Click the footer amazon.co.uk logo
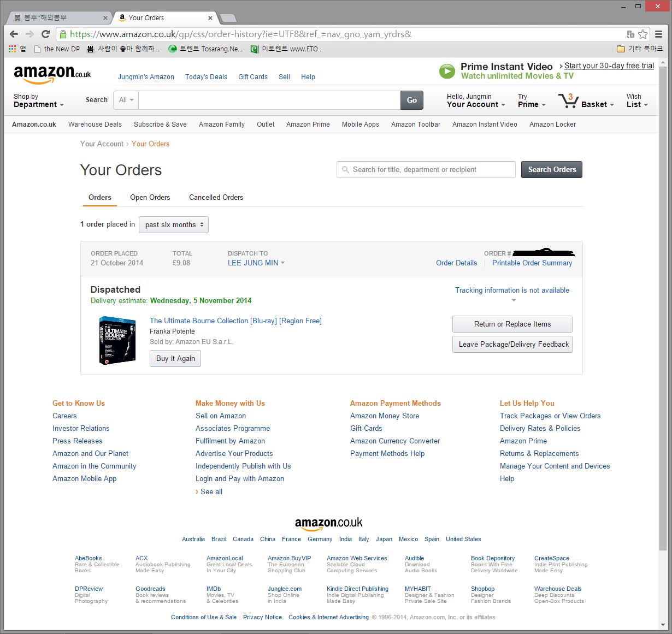This screenshot has height=634, width=672. (x=329, y=523)
